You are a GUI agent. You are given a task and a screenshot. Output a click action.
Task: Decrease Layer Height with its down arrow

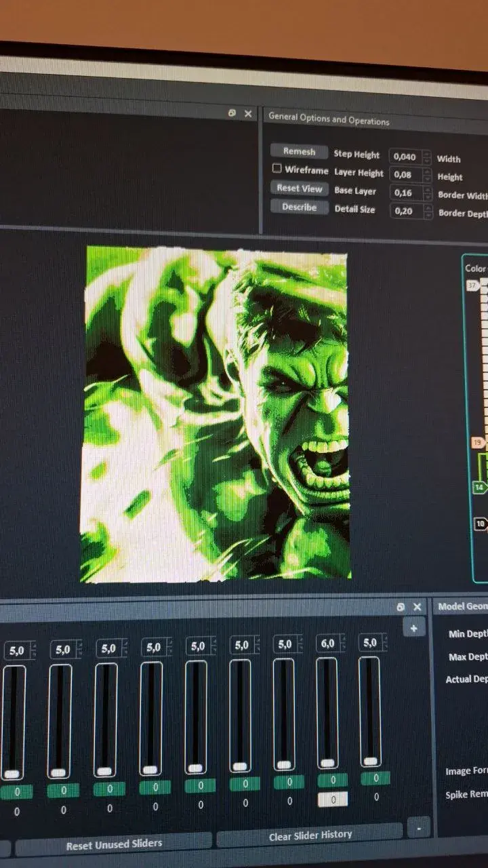tap(427, 180)
